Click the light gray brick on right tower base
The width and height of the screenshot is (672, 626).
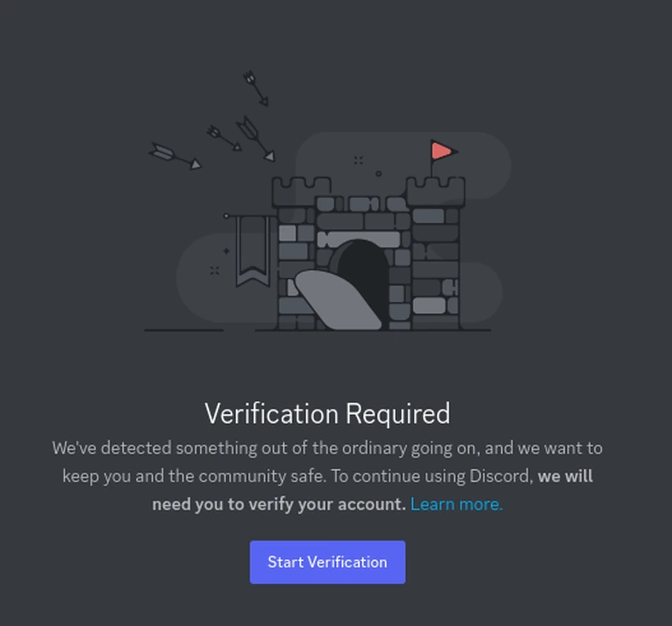(429, 305)
